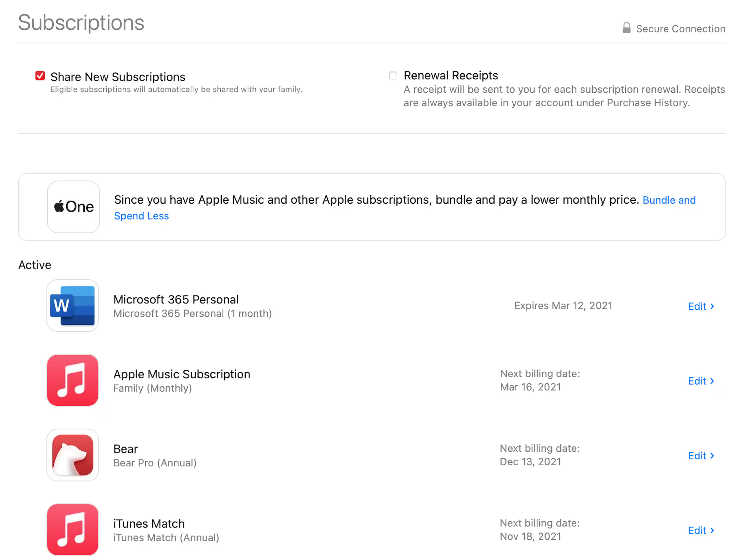Click the Microsoft 365 Personal app icon
This screenshot has height=560, width=736.
pyautogui.click(x=73, y=305)
